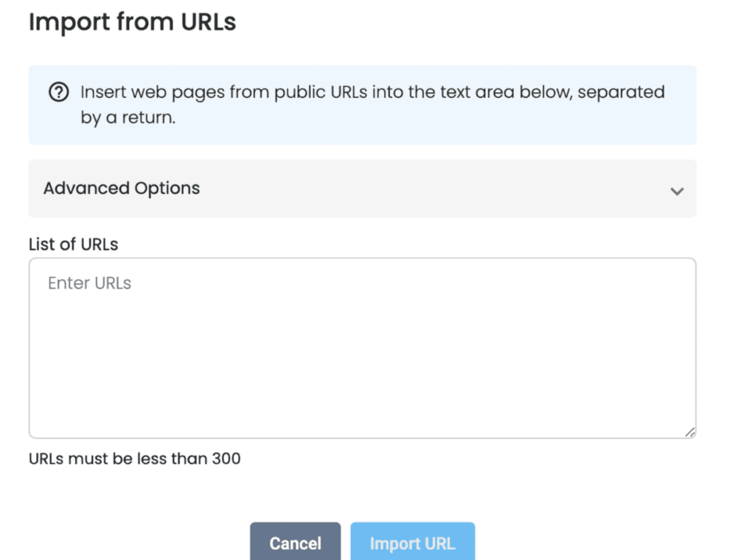Click the Import URL button
The width and height of the screenshot is (755, 560).
pyautogui.click(x=412, y=543)
